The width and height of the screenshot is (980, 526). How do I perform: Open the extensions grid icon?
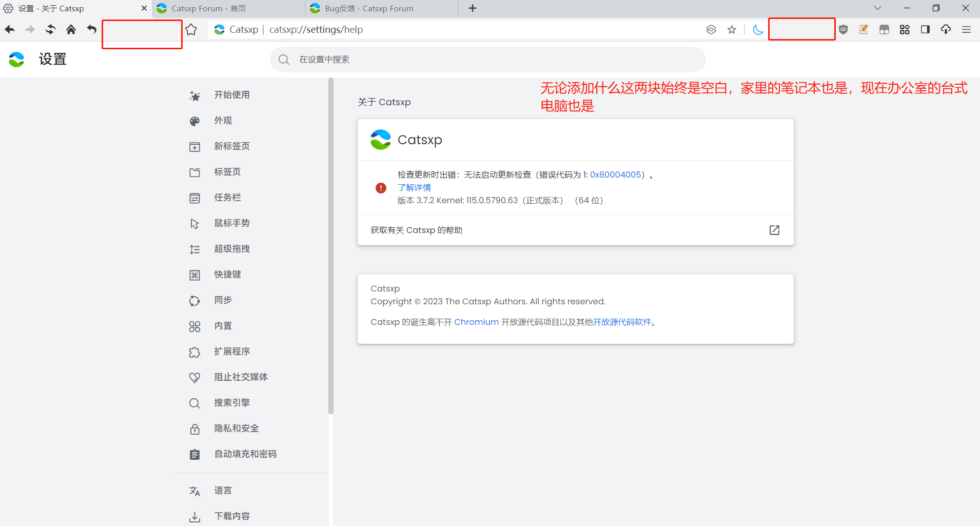click(905, 30)
